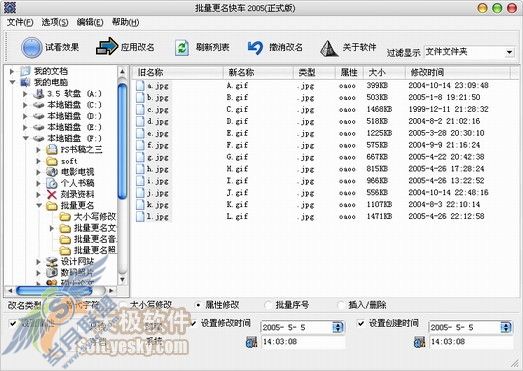Select the 插入/删除 radio button
Viewport: 523px width, 371px height.
click(341, 305)
